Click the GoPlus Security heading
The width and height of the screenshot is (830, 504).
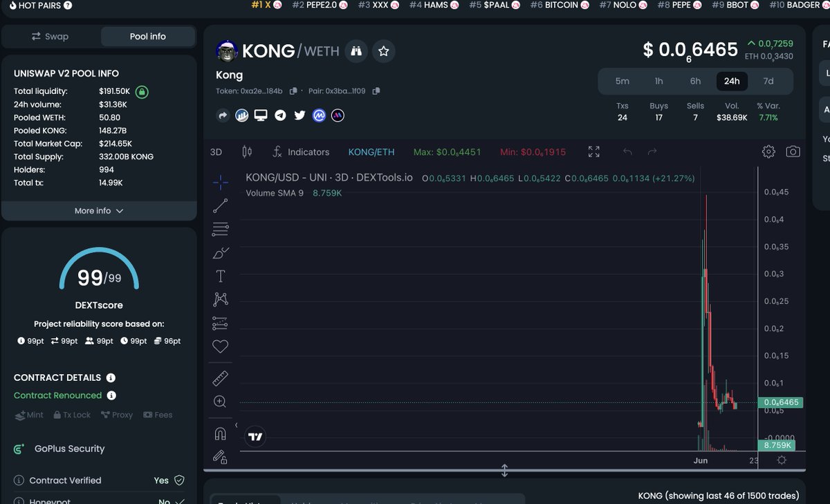point(69,449)
